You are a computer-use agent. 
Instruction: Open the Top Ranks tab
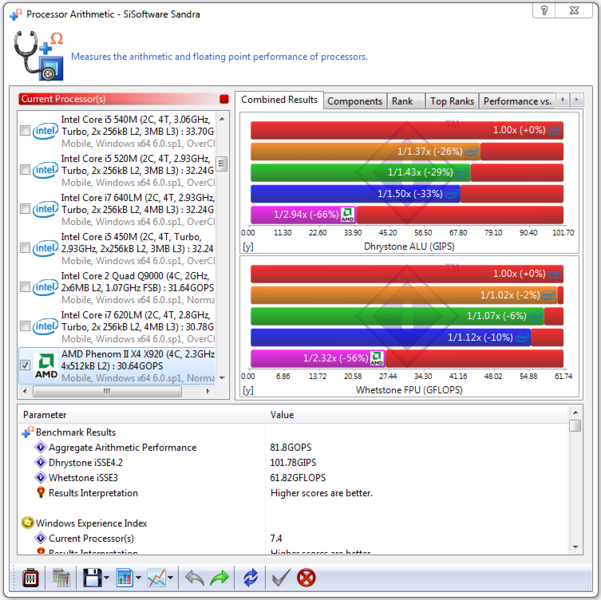[x=452, y=101]
